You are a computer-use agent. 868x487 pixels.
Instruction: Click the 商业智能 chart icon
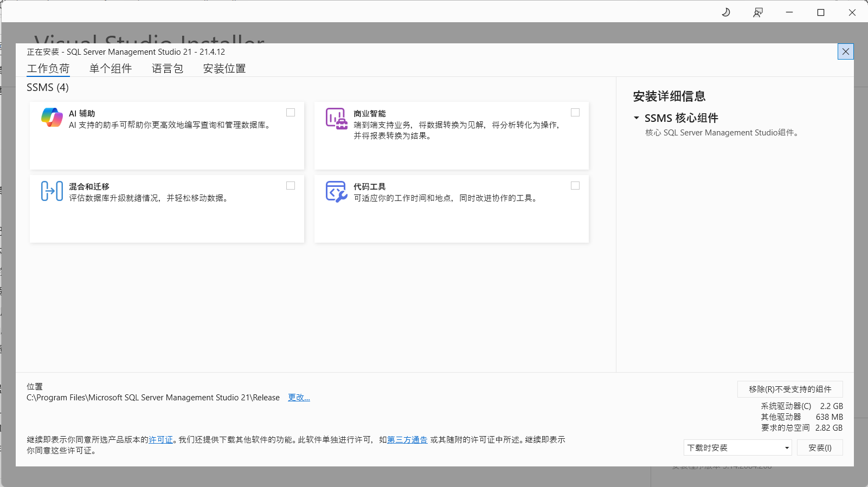point(337,118)
